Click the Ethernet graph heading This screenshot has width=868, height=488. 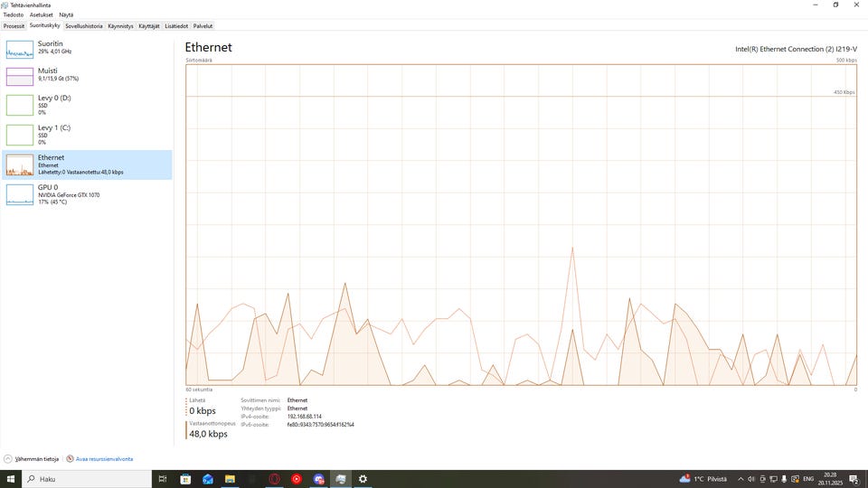(208, 48)
